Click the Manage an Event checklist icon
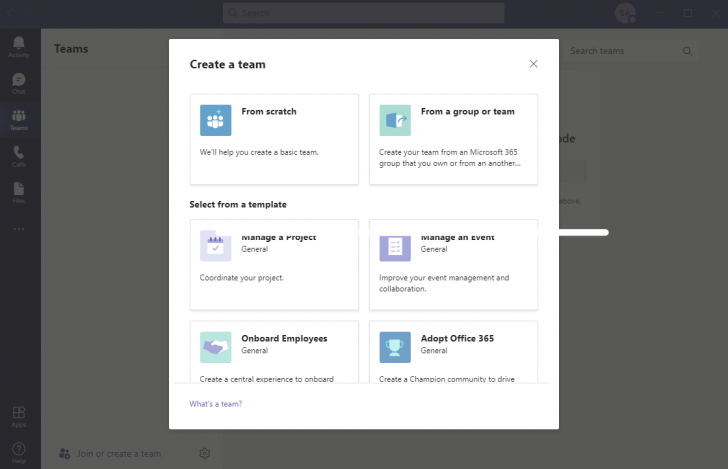The width and height of the screenshot is (728, 469). pyautogui.click(x=395, y=246)
